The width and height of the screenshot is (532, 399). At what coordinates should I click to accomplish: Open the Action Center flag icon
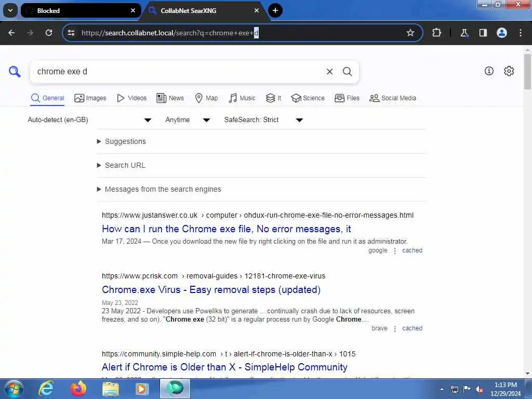[467, 389]
